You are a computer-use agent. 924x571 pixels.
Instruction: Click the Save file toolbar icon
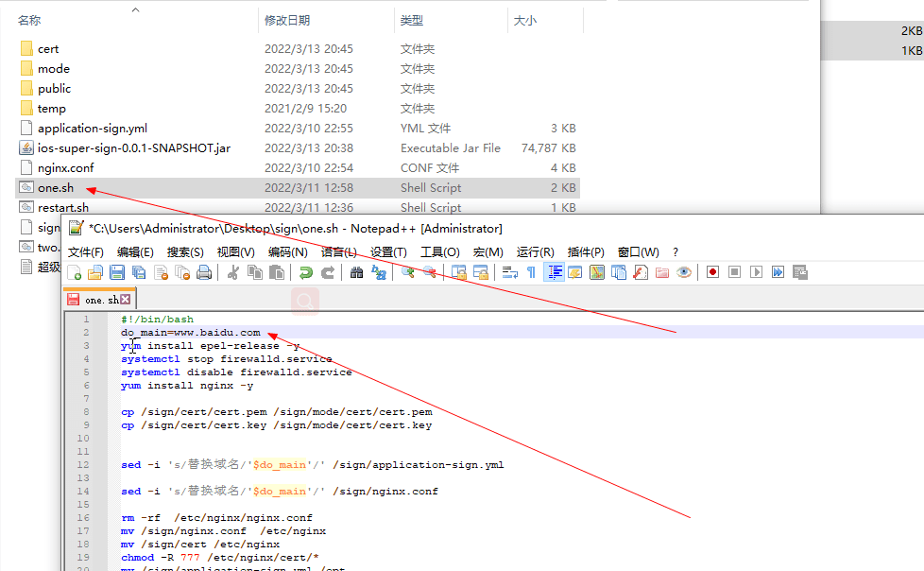click(x=117, y=272)
